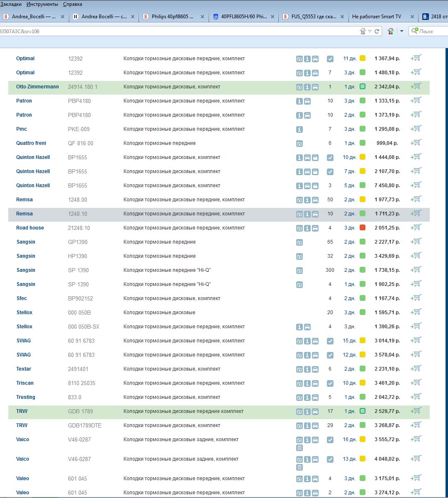Switch to FUS_Q5553 где ска... tab
Screen dimensions: 448x498
point(313,17)
